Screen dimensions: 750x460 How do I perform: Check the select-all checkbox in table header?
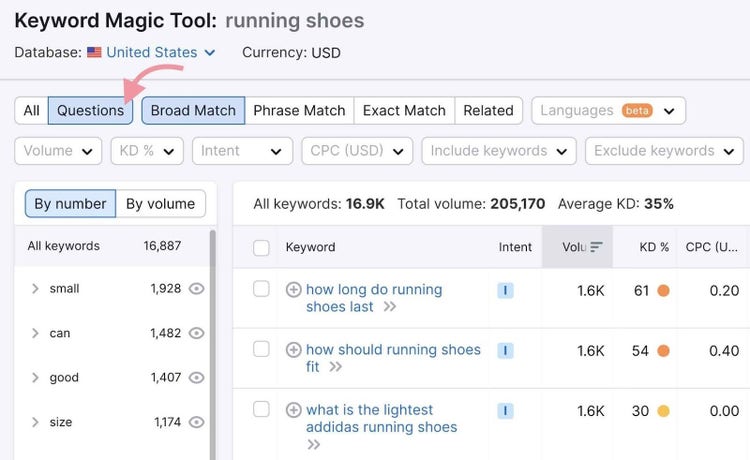(261, 248)
